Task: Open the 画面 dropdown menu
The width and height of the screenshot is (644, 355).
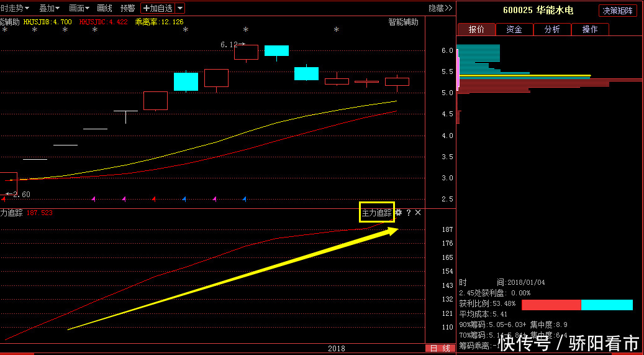Action: click(x=79, y=8)
